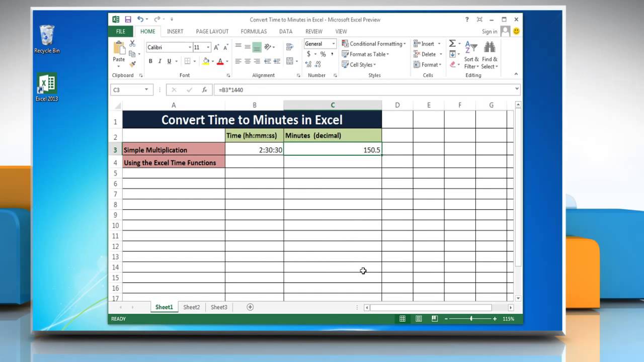The width and height of the screenshot is (644, 362).
Task: Expand Format as Table gallery
Action: point(366,54)
